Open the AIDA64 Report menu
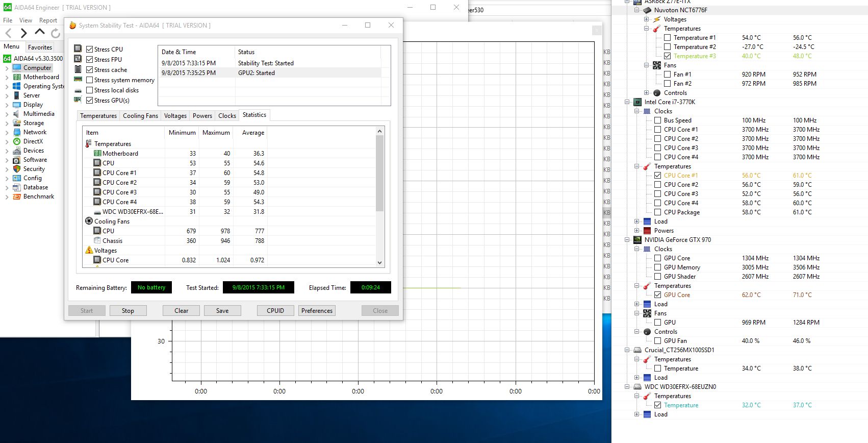The width and height of the screenshot is (868, 443). [x=48, y=20]
